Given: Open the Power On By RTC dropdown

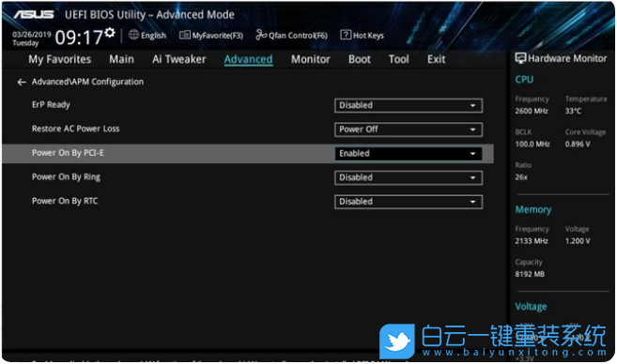Looking at the screenshot, I should 409,202.
